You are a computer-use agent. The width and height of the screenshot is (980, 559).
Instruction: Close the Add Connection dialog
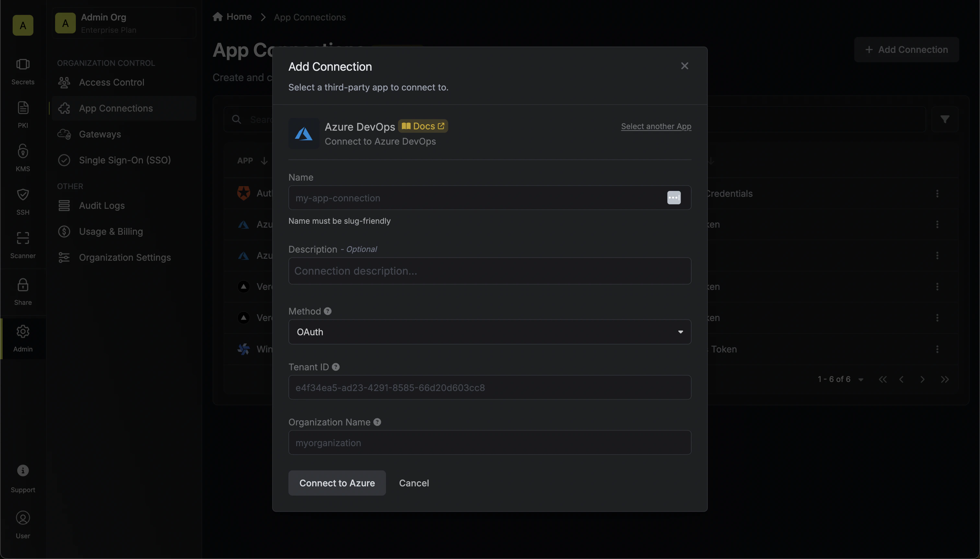(x=684, y=66)
